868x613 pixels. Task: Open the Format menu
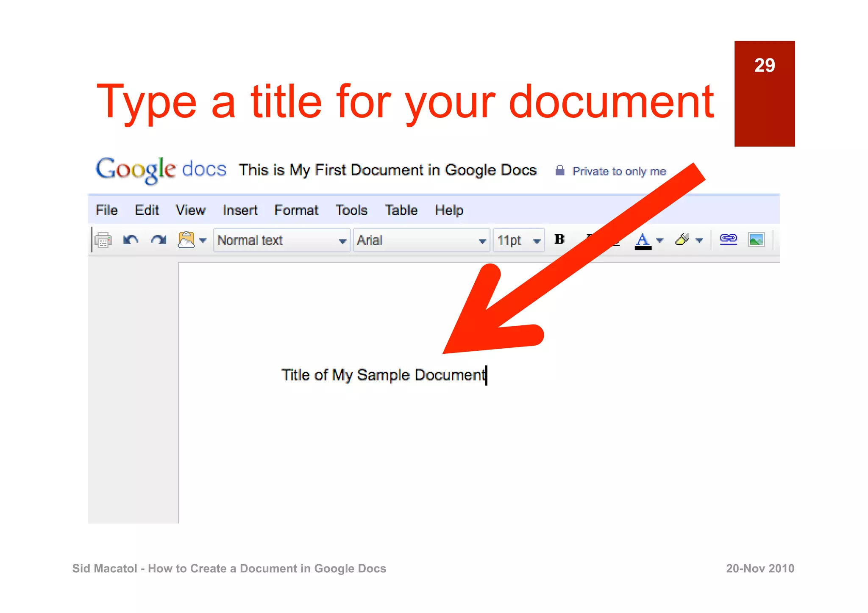pos(296,210)
